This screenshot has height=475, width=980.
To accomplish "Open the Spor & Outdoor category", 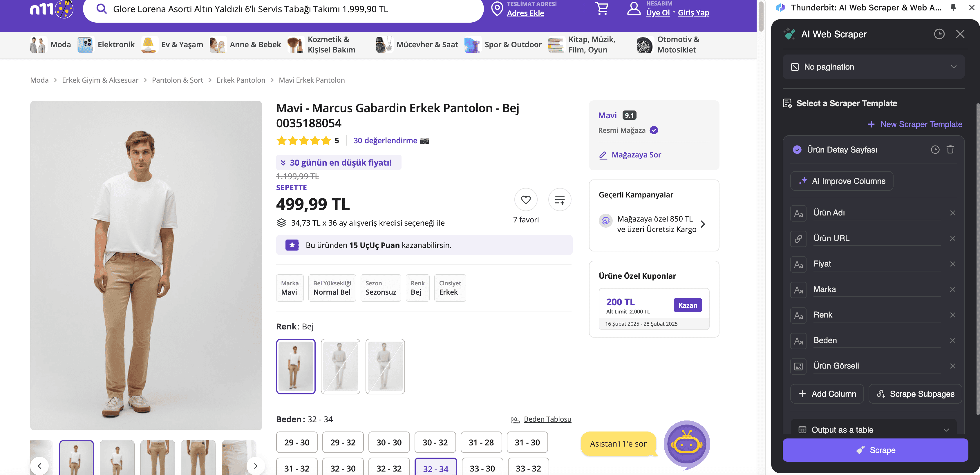I will point(503,44).
